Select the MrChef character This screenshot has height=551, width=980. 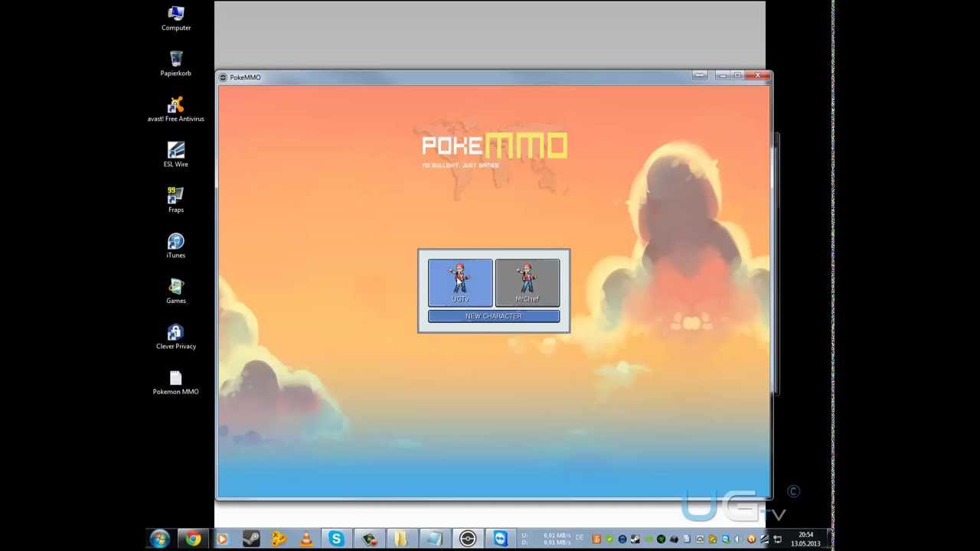tap(528, 282)
